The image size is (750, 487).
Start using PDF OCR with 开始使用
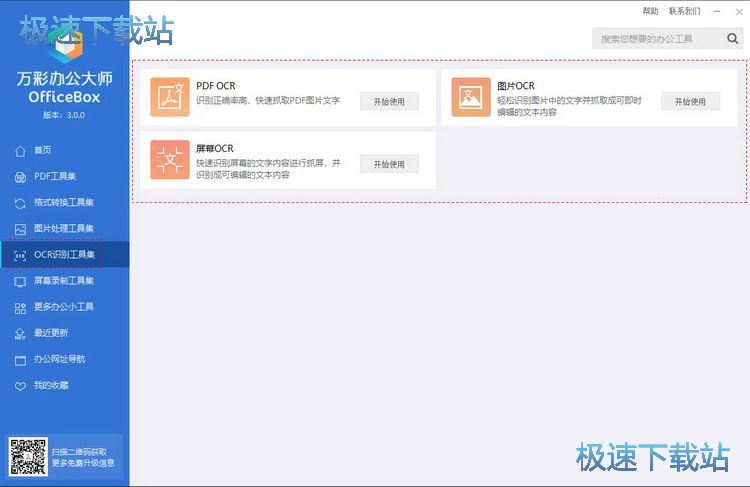389,101
